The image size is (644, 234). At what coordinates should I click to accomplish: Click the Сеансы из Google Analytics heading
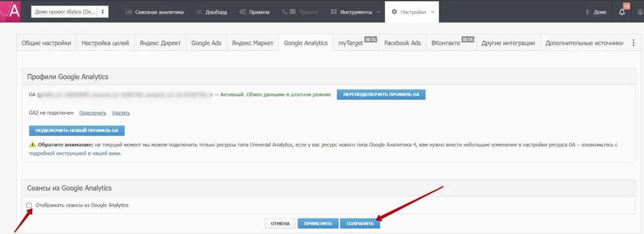point(69,188)
